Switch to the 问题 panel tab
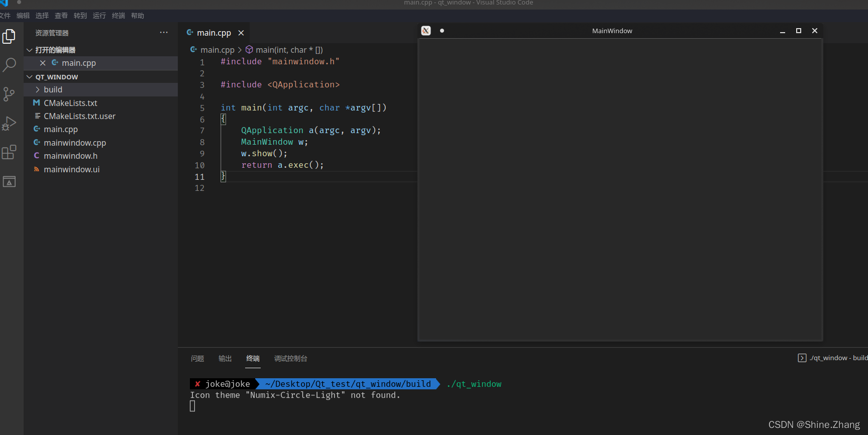The width and height of the screenshot is (868, 435). 197,359
